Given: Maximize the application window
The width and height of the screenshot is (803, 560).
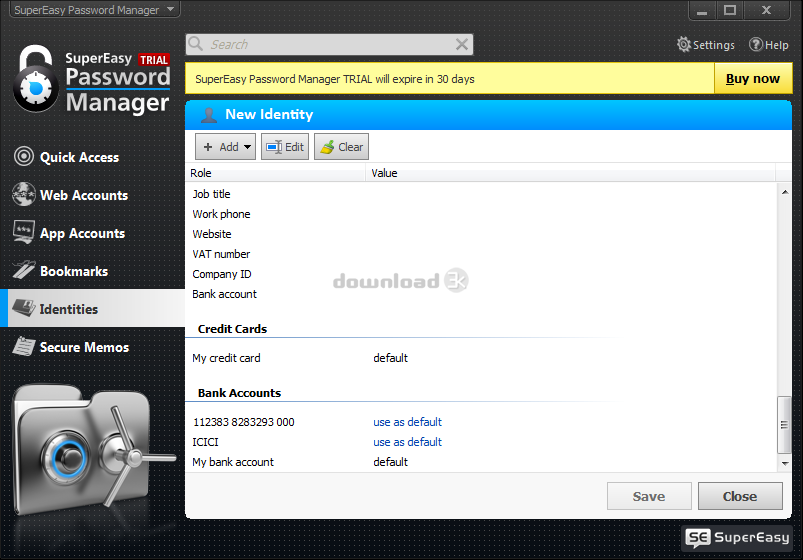Looking at the screenshot, I should point(730,10).
